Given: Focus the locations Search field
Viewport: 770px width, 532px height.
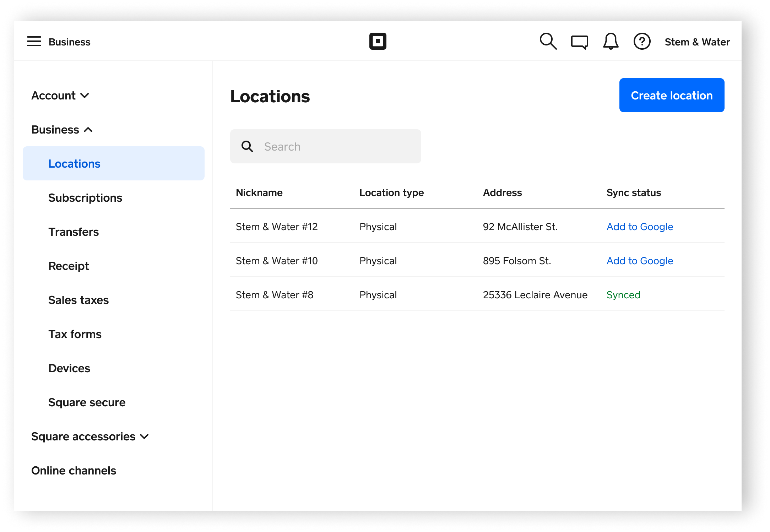Looking at the screenshot, I should pos(337,146).
